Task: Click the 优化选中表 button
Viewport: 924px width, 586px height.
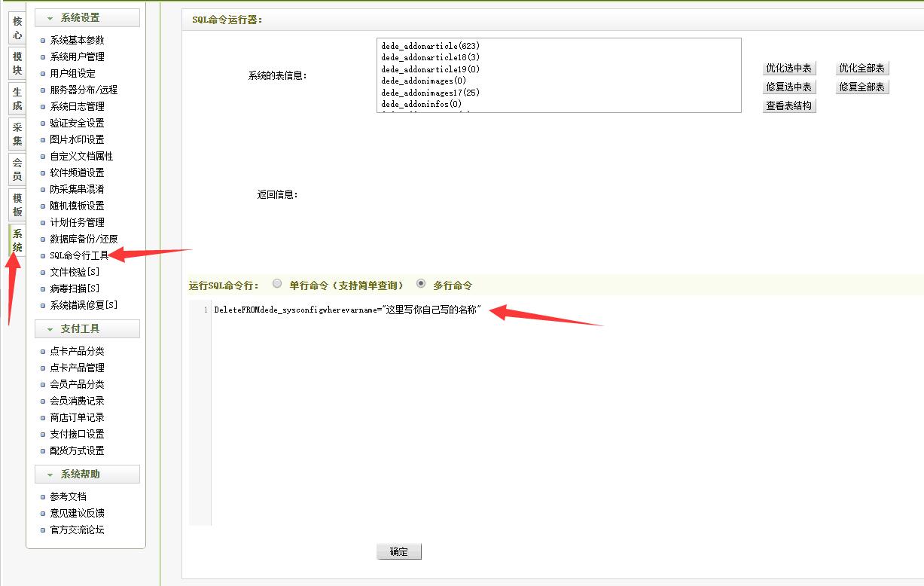Action: [788, 69]
